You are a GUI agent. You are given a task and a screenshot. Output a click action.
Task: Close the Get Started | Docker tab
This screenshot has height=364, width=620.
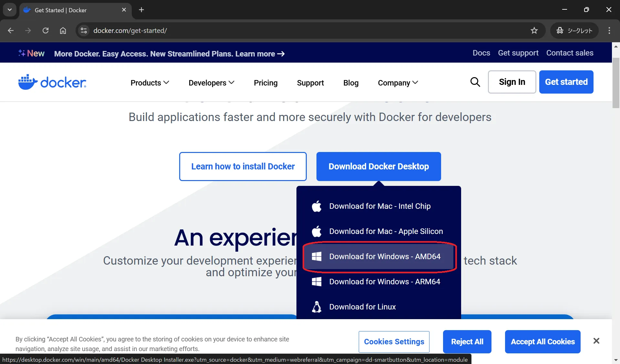124,10
